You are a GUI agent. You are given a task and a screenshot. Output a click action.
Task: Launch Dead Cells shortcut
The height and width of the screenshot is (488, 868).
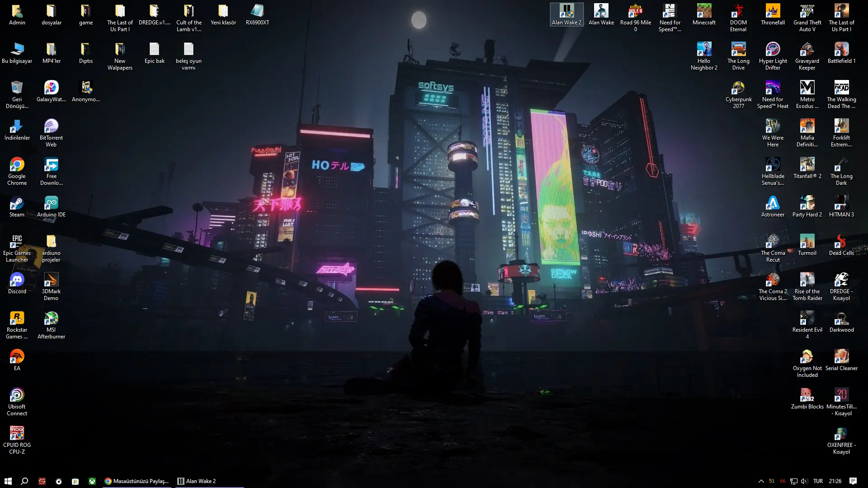pos(841,245)
